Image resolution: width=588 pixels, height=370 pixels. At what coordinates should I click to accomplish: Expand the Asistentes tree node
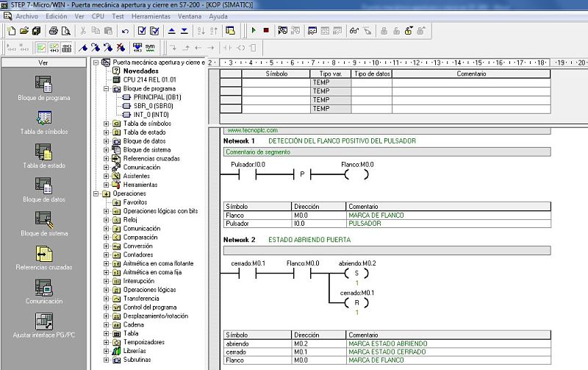pos(106,176)
